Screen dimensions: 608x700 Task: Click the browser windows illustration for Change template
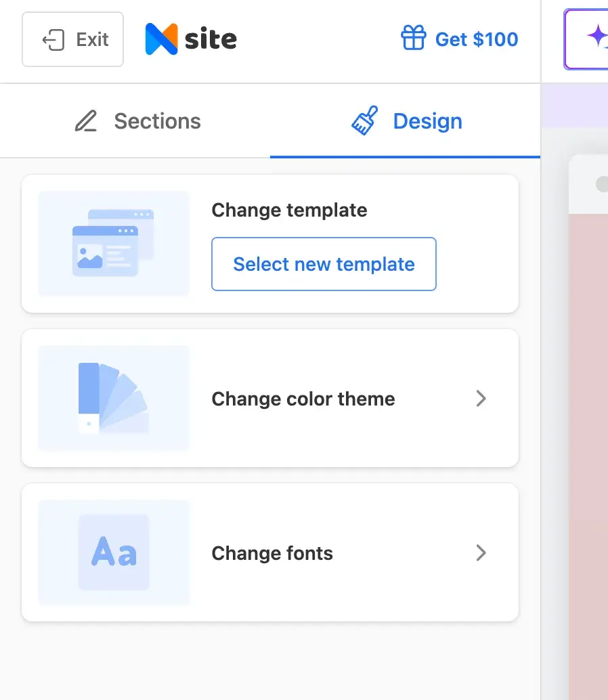113,243
